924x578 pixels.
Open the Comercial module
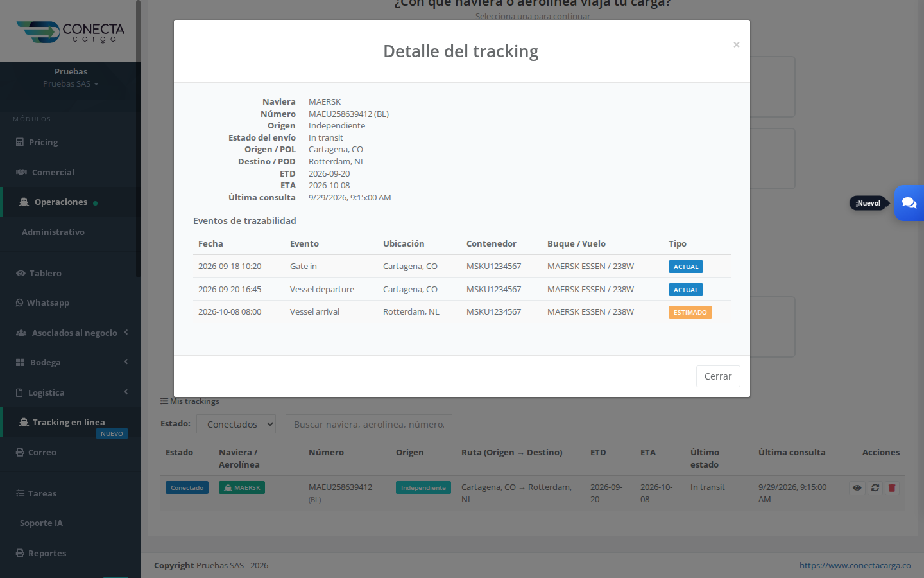(x=53, y=172)
